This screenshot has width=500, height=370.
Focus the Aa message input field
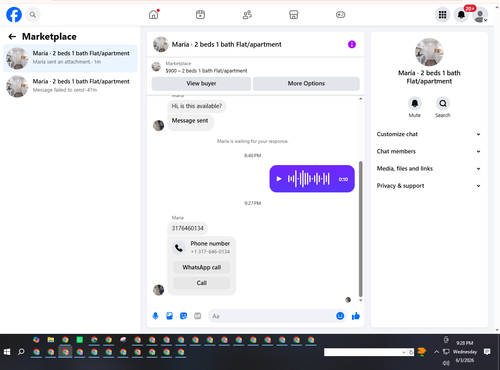point(272,316)
